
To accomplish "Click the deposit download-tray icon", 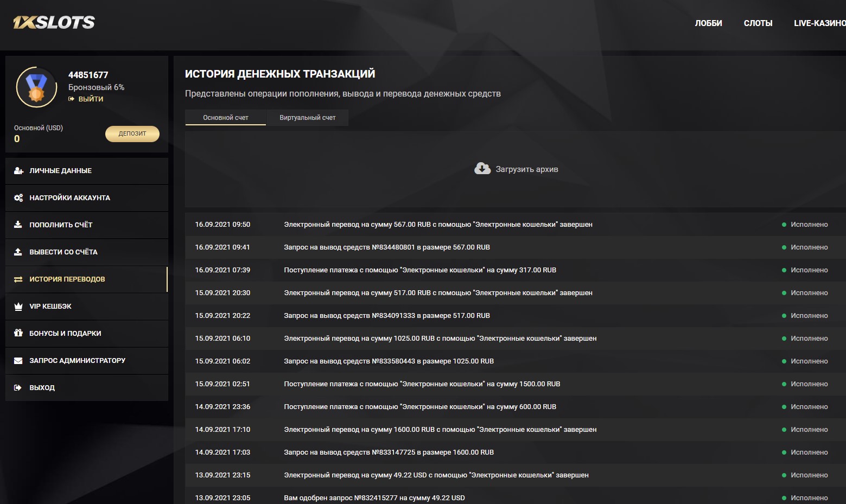I will pos(18,225).
